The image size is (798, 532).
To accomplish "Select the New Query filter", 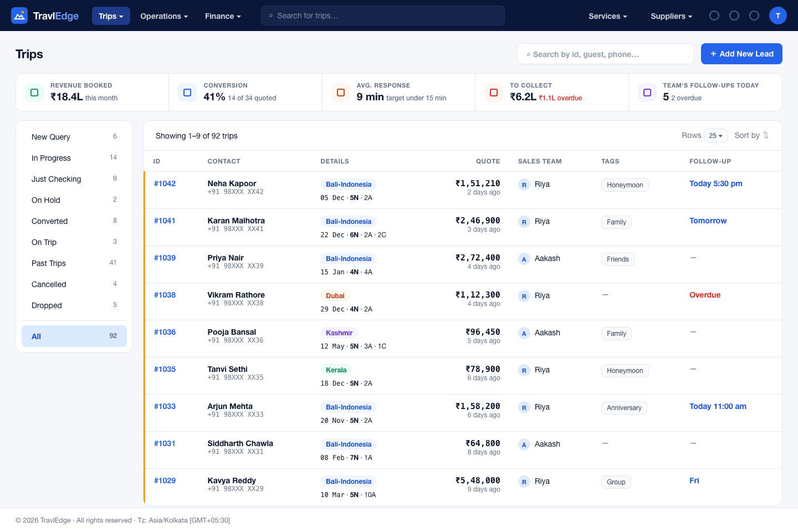I will (74, 137).
